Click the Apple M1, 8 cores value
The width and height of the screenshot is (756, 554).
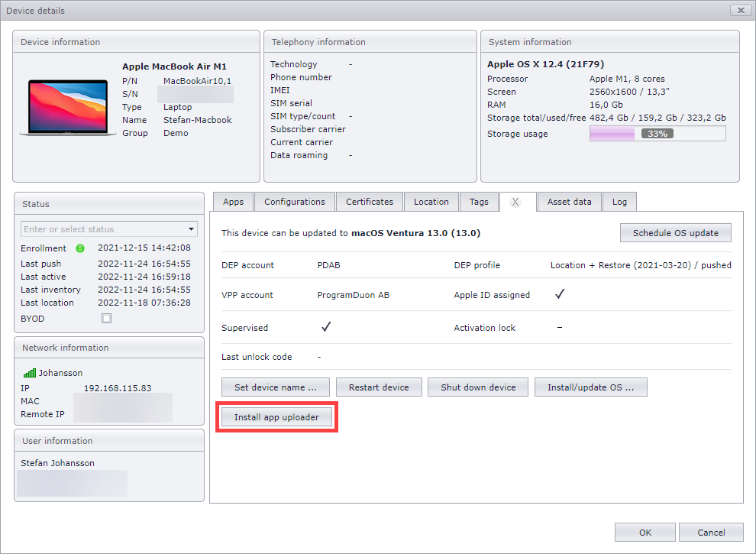point(627,79)
